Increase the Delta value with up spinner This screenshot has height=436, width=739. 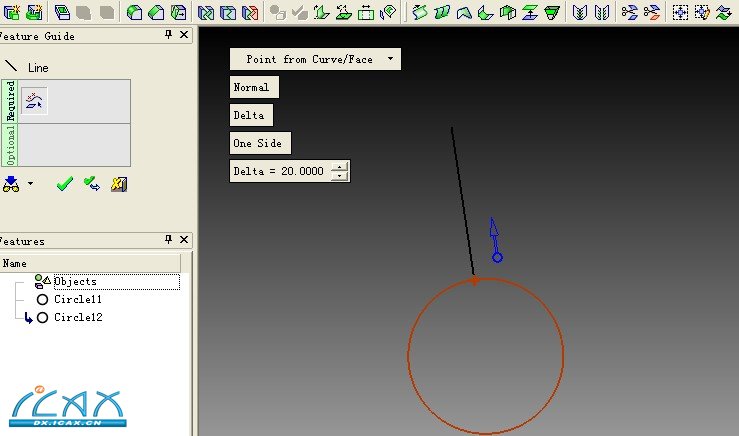click(x=339, y=166)
